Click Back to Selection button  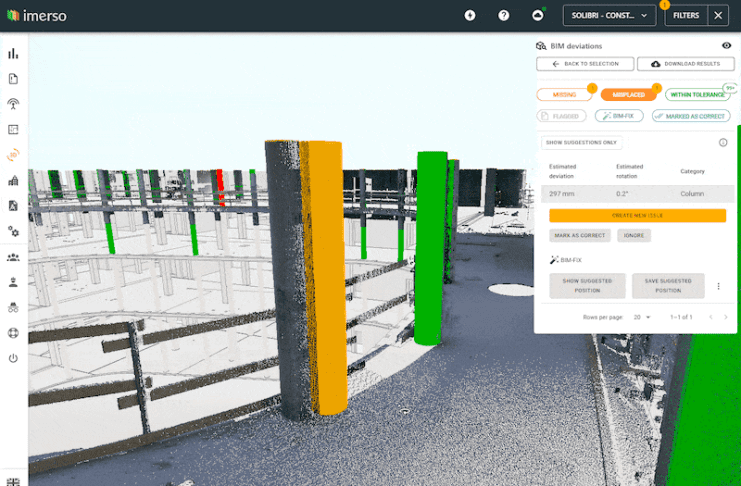click(584, 64)
